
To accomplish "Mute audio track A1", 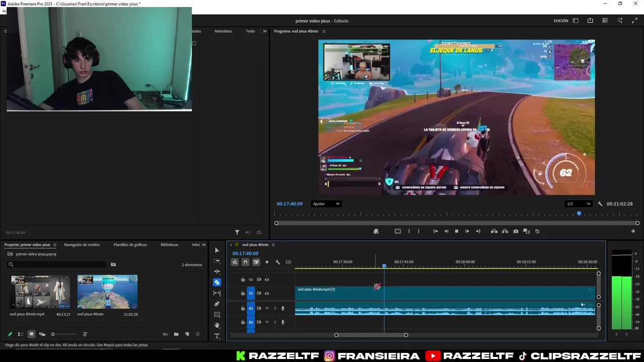I will pyautogui.click(x=267, y=308).
